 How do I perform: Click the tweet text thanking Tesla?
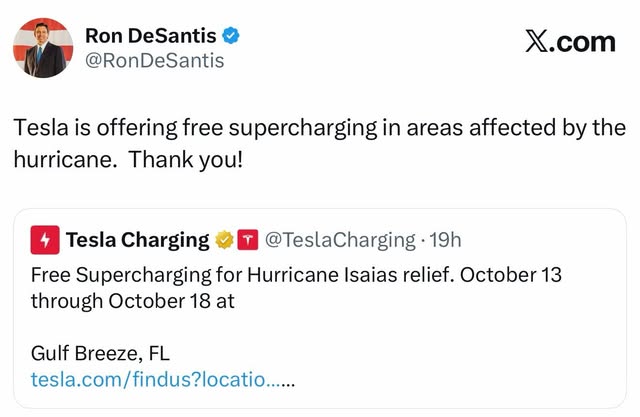tap(320, 143)
